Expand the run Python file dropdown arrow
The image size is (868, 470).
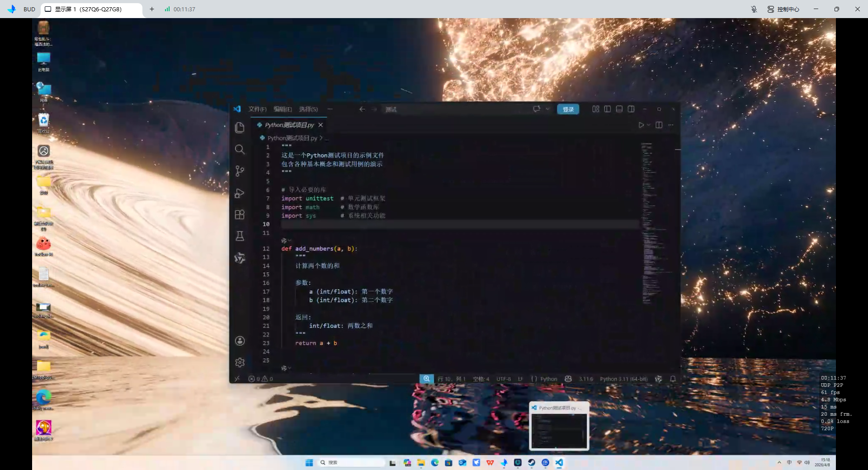click(x=649, y=125)
